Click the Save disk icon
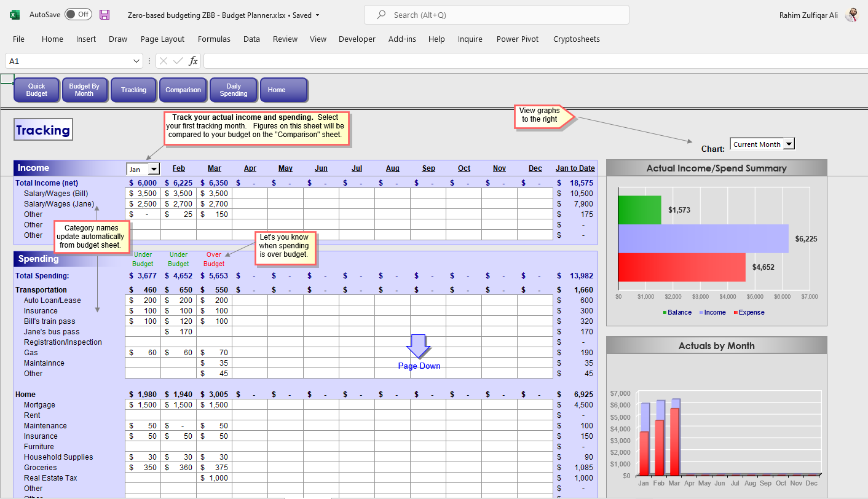This screenshot has width=868, height=499. click(105, 15)
